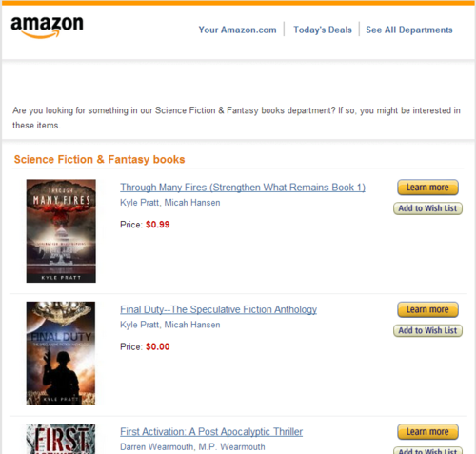Screen dimensions: 476x454
Task: Click the $0.99 price of Through Many Fires
Action: (158, 225)
